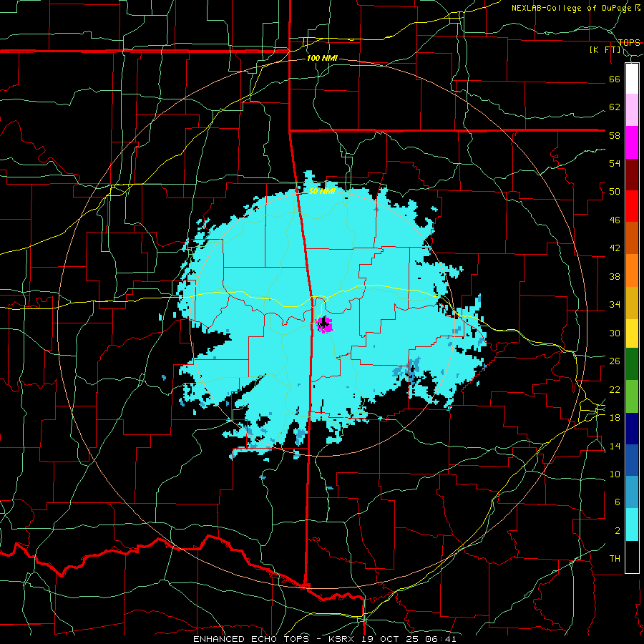Click the 19 OCT 25 date text
The width and height of the screenshot is (644, 644).
pos(389,639)
